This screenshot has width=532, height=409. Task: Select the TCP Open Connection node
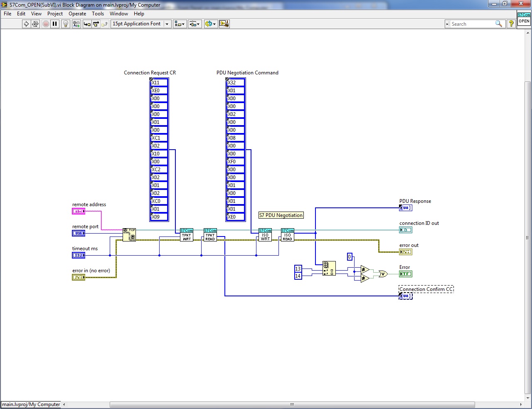pyautogui.click(x=129, y=235)
